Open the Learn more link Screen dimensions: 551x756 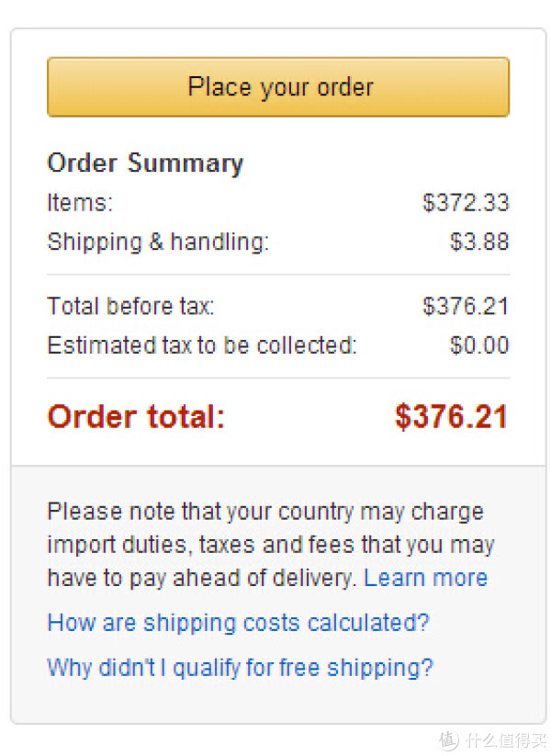(x=426, y=578)
